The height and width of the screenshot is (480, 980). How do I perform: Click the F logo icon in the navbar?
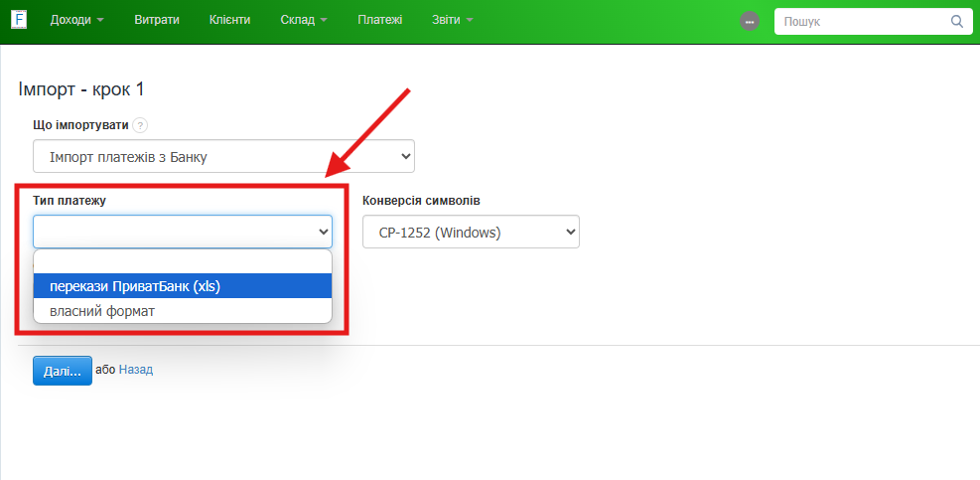(x=19, y=20)
